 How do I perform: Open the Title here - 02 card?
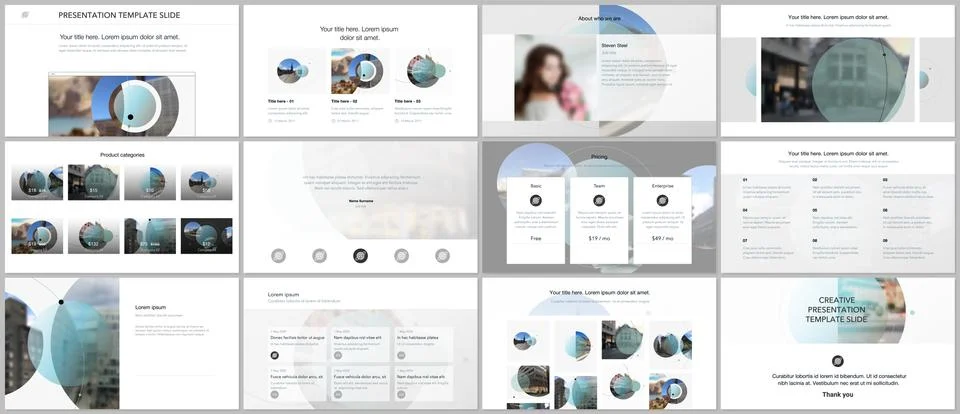click(360, 85)
